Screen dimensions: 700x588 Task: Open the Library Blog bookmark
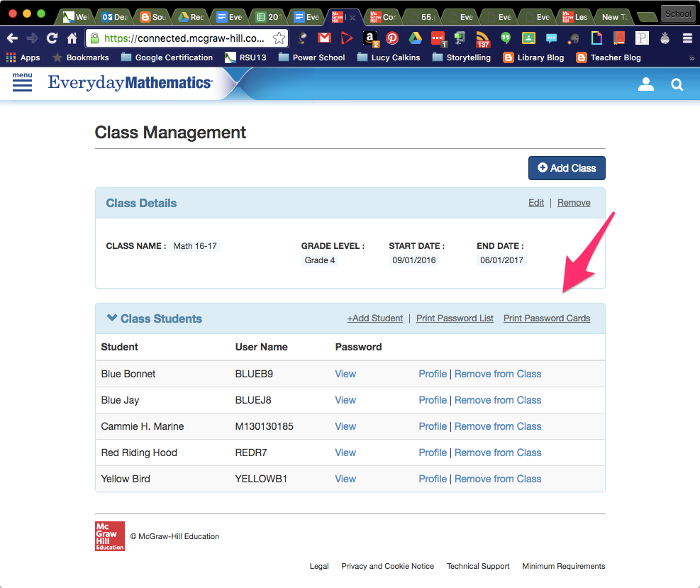pos(533,57)
